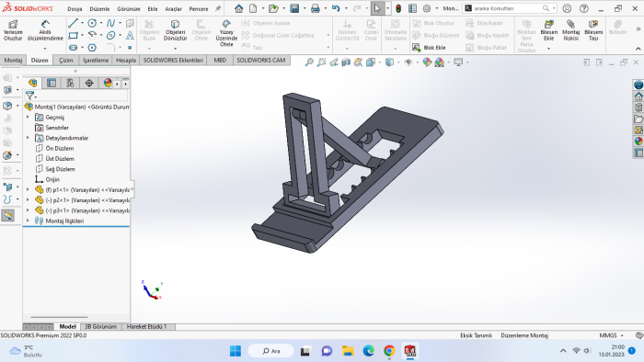This screenshot has height=362, width=644.
Task: Select the rectangle sketch tool
Action: pos(73,35)
